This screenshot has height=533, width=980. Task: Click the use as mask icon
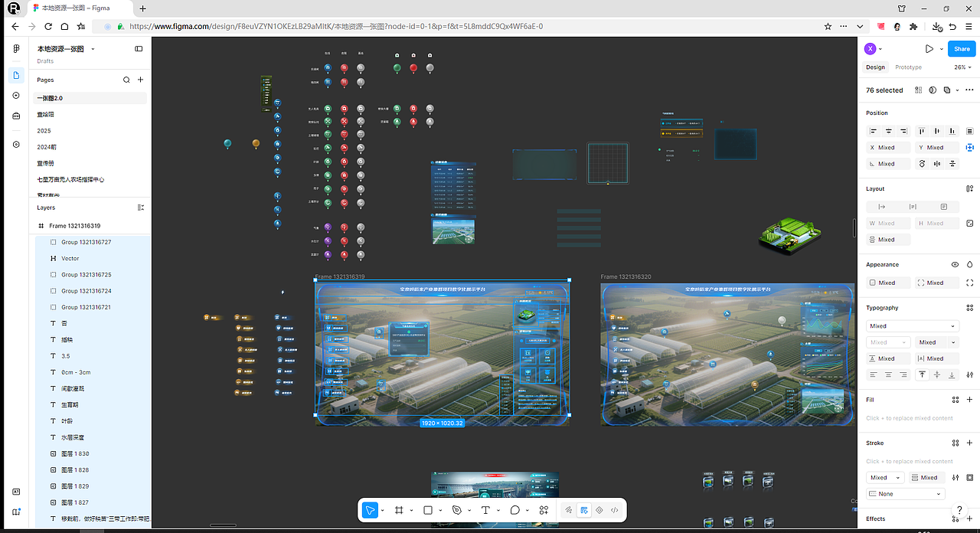click(x=933, y=90)
